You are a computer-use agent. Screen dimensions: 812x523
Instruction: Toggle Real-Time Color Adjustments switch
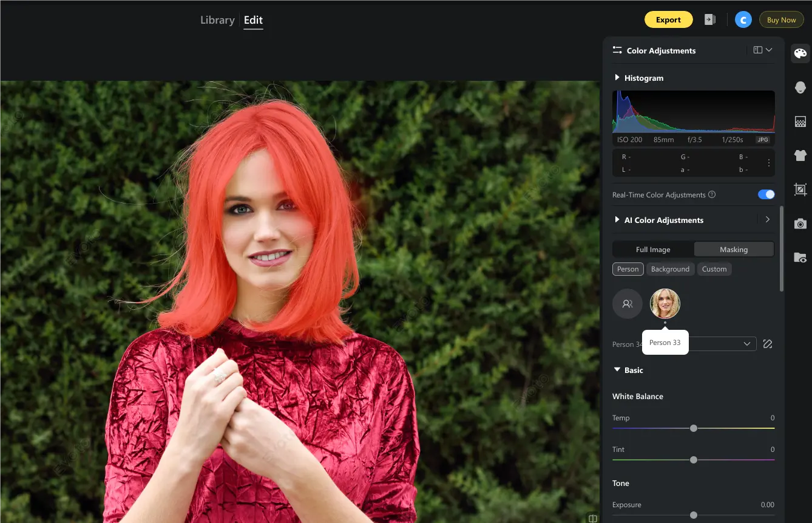[x=766, y=194]
